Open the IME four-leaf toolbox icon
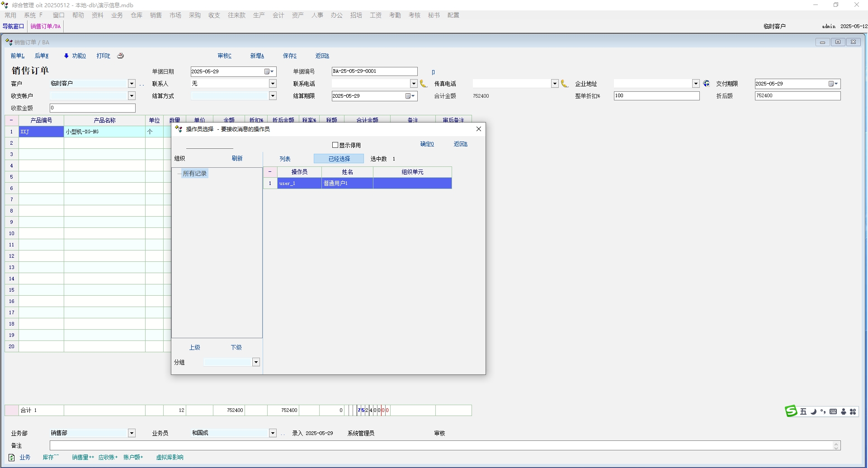This screenshot has height=468, width=868. pyautogui.click(x=853, y=411)
